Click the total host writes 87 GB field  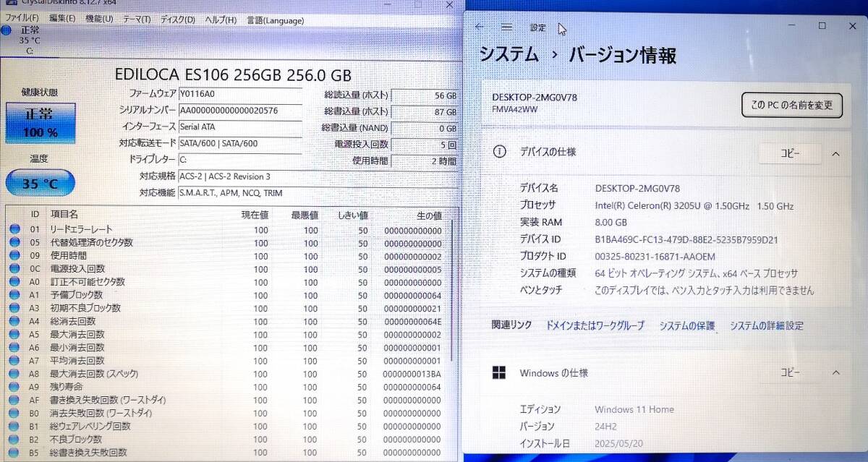(x=425, y=111)
